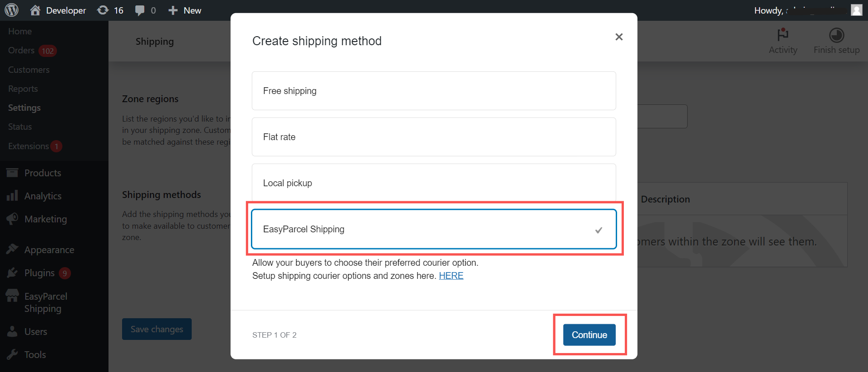Click the Tools wrench icon
This screenshot has width=868, height=372.
pyautogui.click(x=12, y=354)
